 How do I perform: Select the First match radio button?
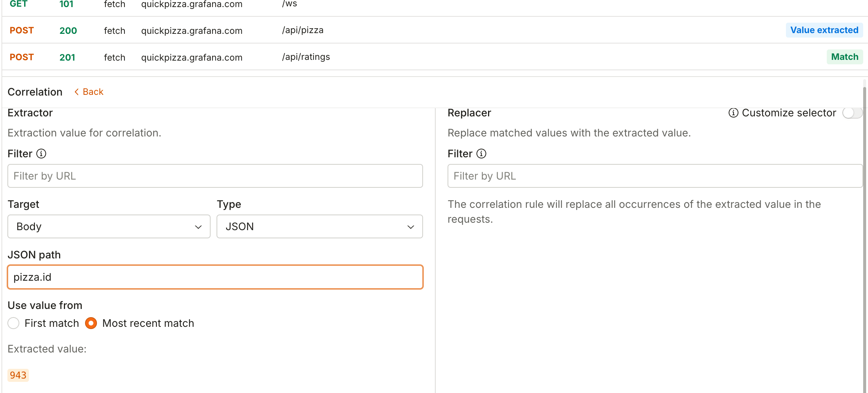tap(14, 323)
